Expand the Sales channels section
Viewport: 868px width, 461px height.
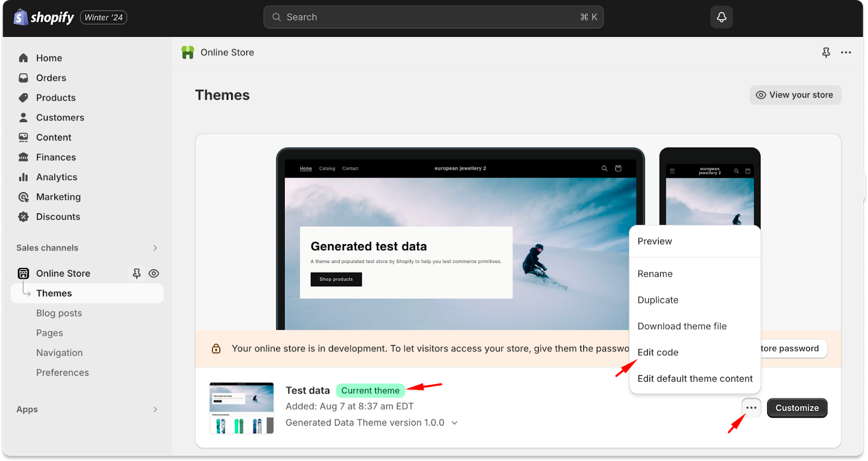[x=155, y=248]
